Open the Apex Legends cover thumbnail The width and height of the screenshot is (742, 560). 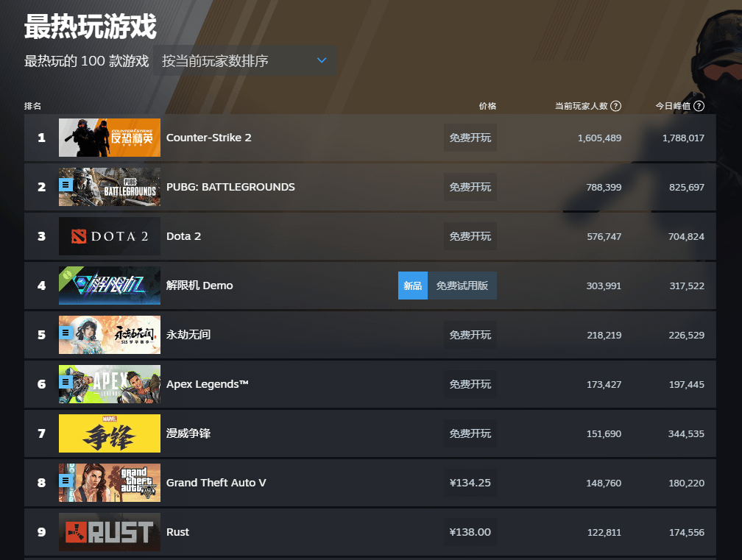click(109, 384)
